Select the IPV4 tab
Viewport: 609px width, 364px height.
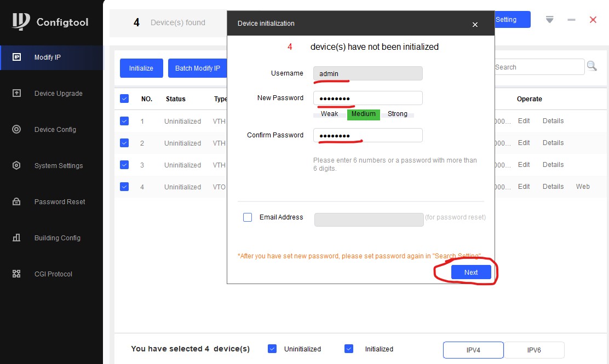coord(473,350)
